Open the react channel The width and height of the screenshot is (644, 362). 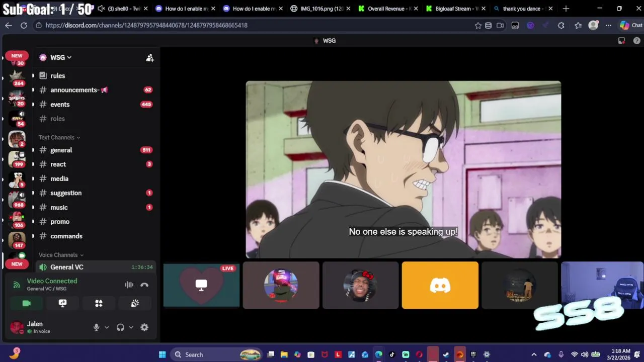click(x=95, y=164)
